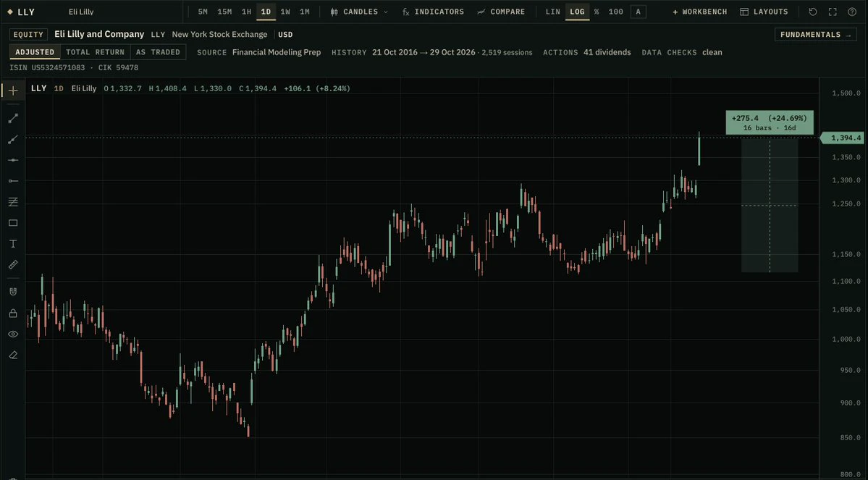Go to FUNDAMENTALS page

point(815,34)
